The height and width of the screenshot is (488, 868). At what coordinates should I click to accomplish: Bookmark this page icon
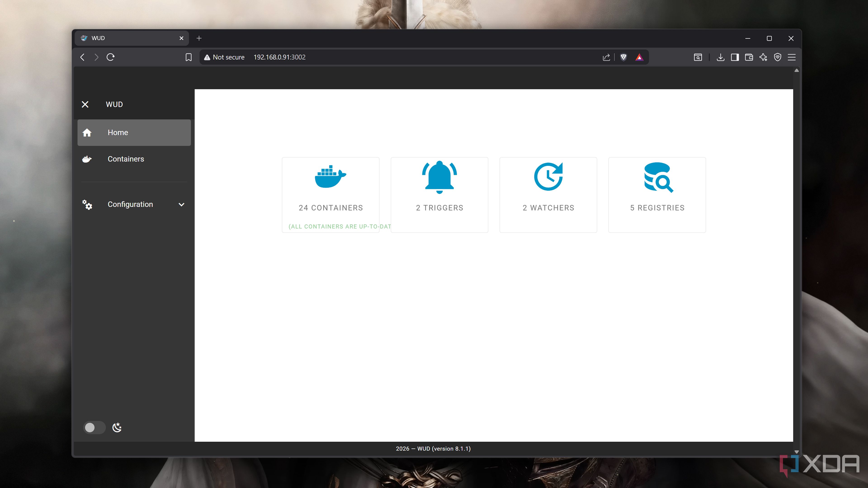click(x=189, y=57)
